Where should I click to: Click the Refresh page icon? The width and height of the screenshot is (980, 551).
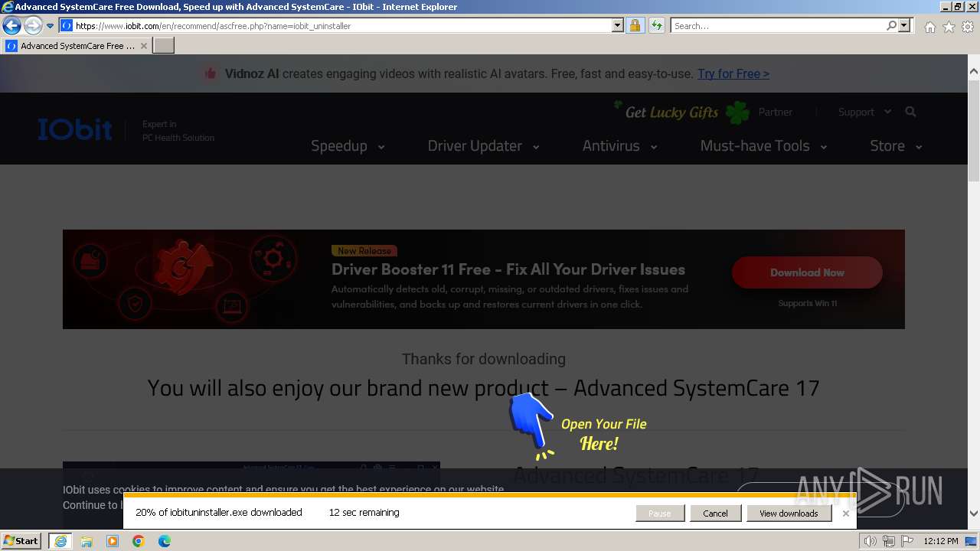pyautogui.click(x=656, y=25)
